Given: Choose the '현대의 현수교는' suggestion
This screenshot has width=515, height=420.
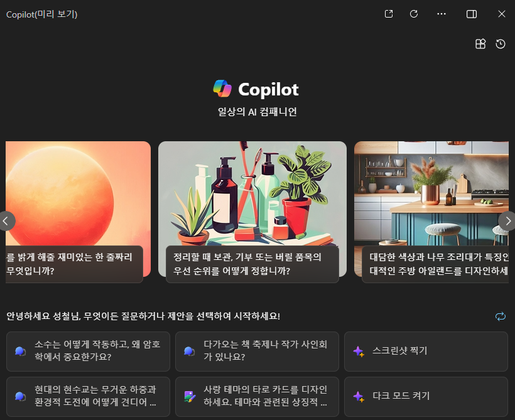Looking at the screenshot, I should 89,396.
